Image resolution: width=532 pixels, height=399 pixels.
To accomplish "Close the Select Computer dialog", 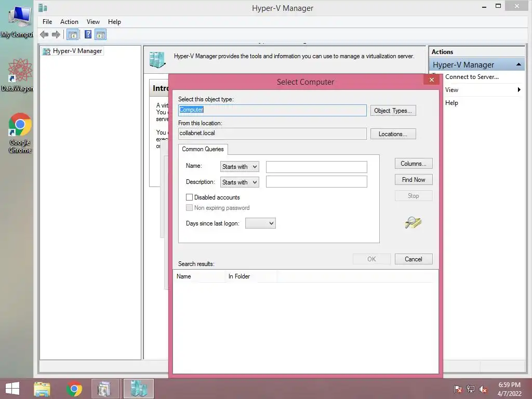I will (x=432, y=79).
